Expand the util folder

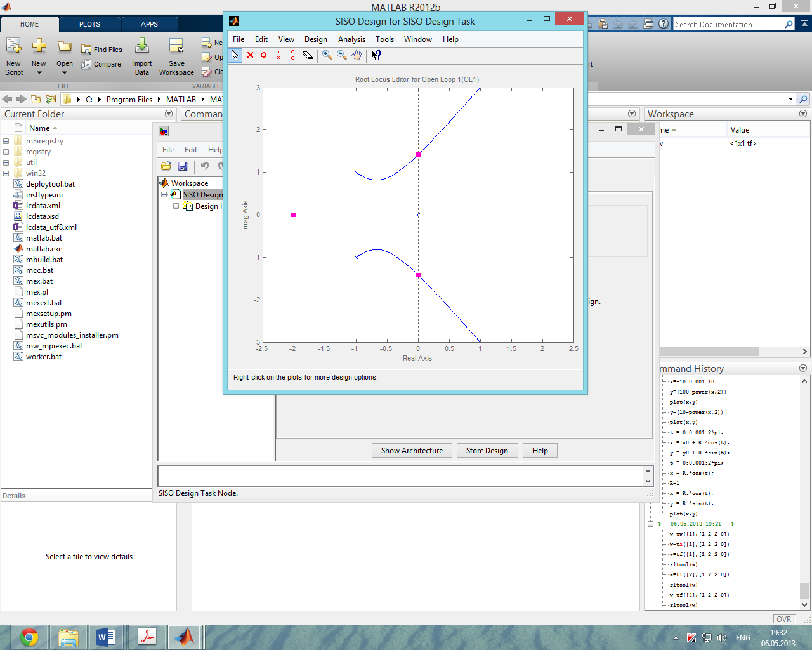click(x=6, y=162)
